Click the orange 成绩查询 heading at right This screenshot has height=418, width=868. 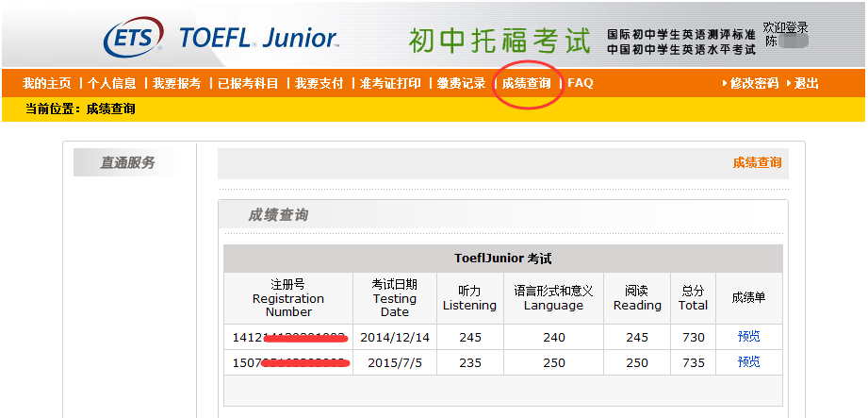click(x=757, y=162)
